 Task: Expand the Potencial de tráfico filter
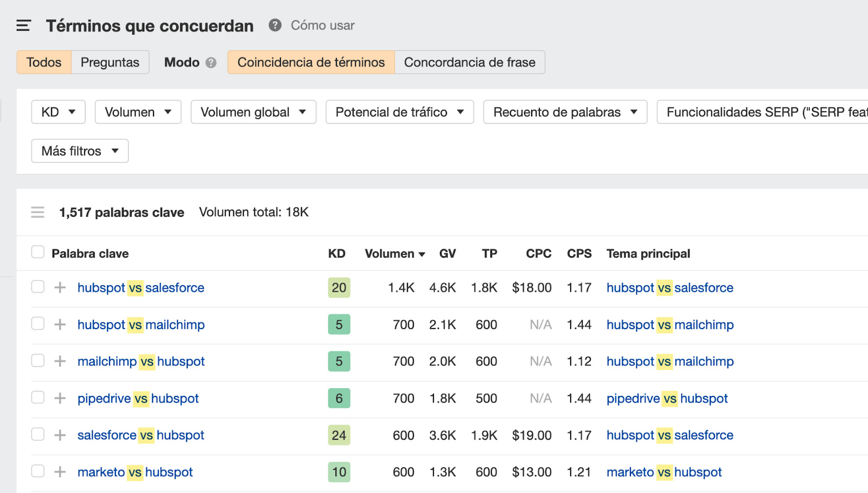click(x=399, y=112)
